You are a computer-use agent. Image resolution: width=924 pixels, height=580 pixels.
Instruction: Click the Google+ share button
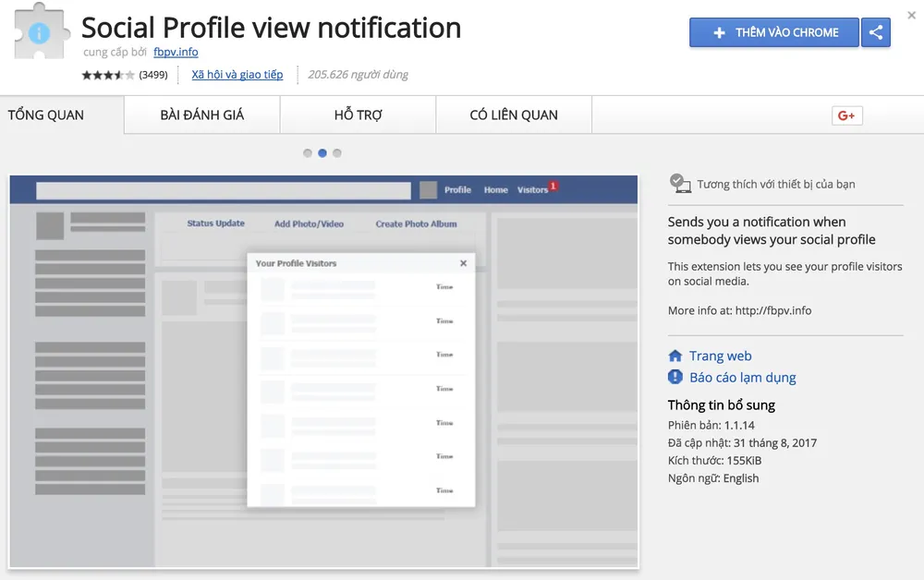point(846,115)
